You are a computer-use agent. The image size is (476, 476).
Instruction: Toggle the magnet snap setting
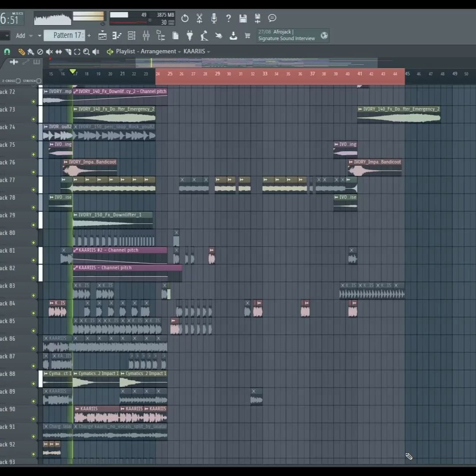7,52
